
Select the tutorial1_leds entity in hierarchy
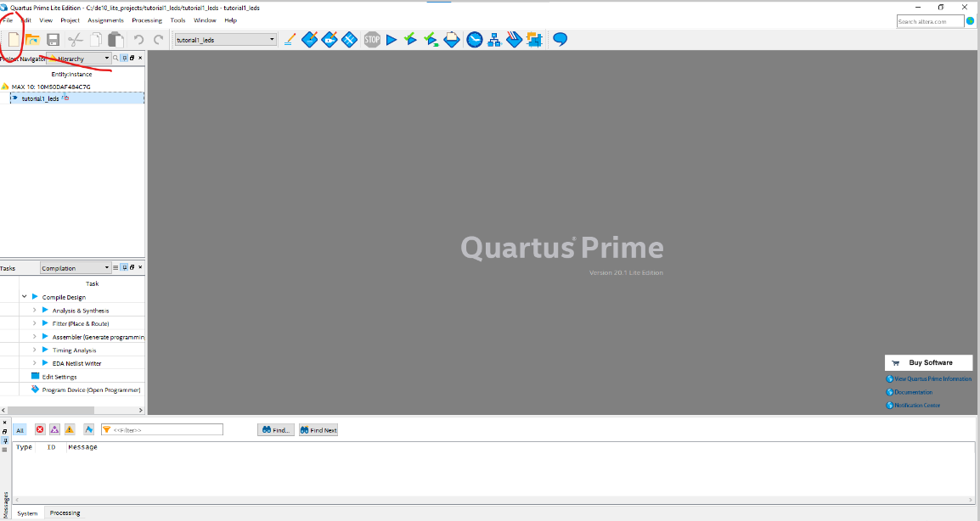77,98
